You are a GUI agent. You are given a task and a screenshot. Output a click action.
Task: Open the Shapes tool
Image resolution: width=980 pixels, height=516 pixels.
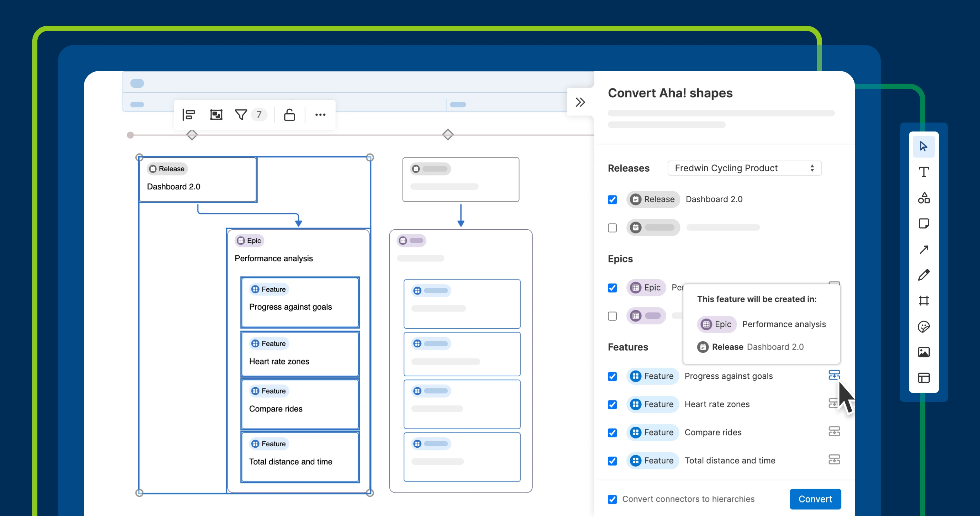923,198
